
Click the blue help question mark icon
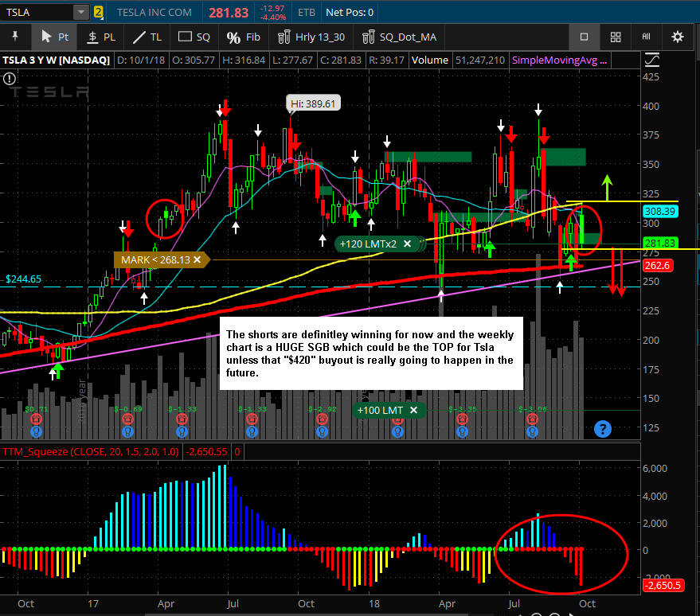pos(602,430)
